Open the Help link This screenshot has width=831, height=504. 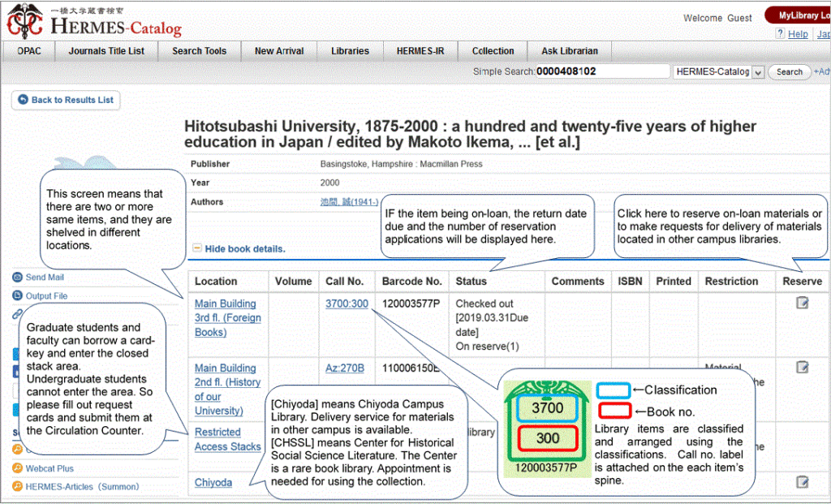pos(798,34)
